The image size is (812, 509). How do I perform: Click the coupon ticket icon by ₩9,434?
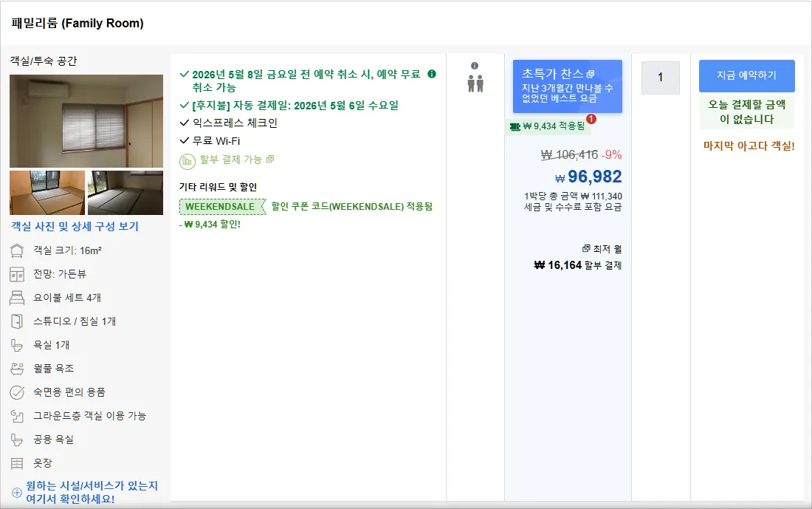[x=515, y=126]
